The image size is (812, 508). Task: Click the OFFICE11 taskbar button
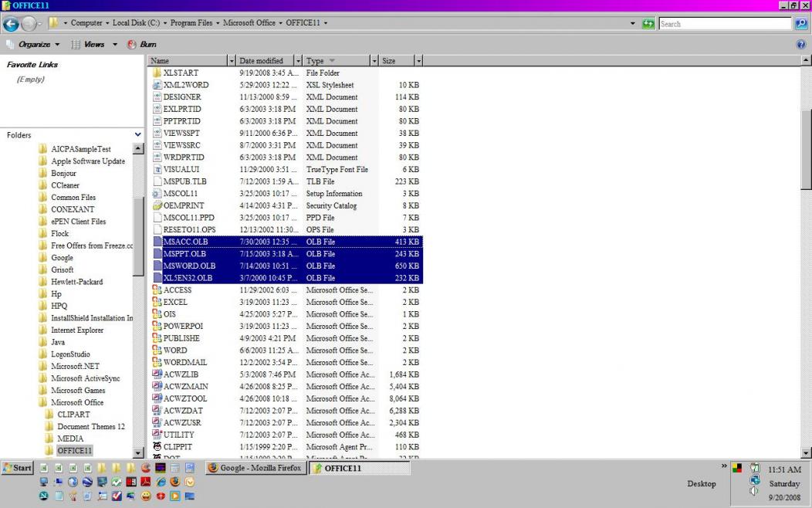point(360,468)
